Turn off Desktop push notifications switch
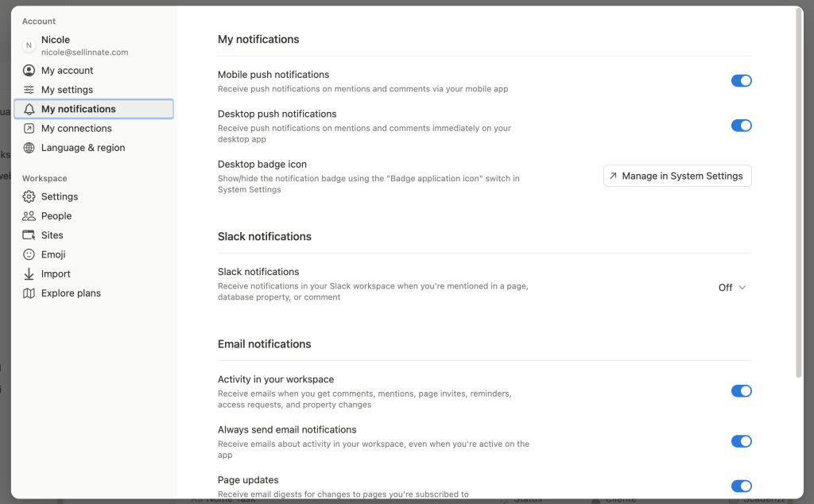The height and width of the screenshot is (504, 814). click(x=741, y=125)
